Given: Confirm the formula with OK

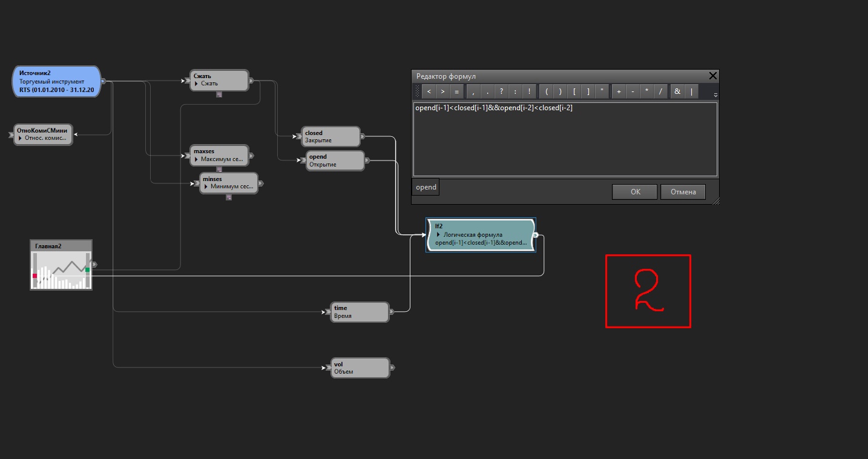Looking at the screenshot, I should pos(635,192).
